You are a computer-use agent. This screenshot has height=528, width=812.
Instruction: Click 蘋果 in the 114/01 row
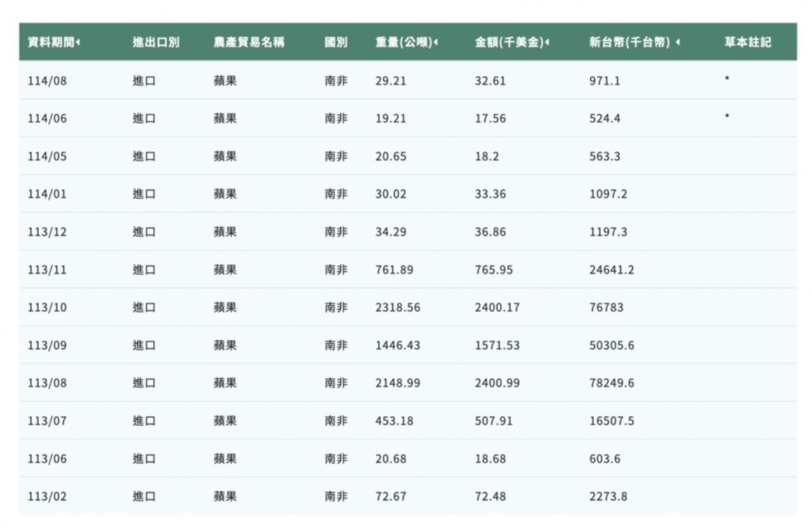[225, 194]
